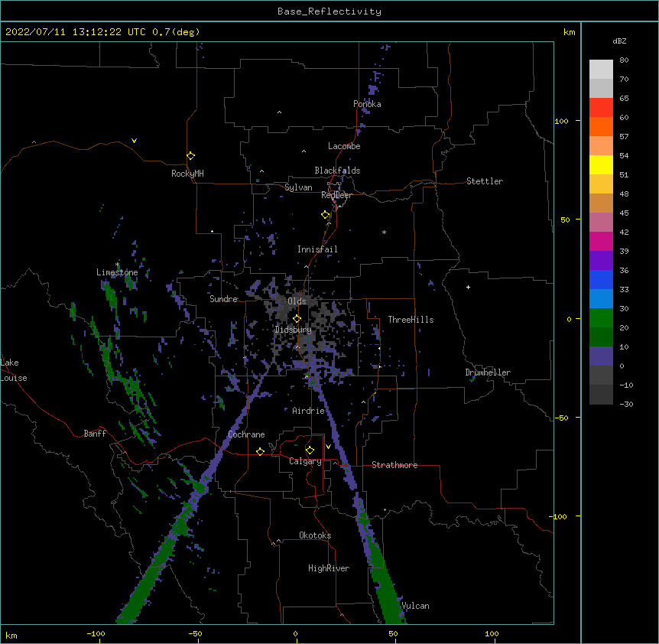Select the Okotoks label
Viewport: 659px width, 644px height.
click(315, 535)
